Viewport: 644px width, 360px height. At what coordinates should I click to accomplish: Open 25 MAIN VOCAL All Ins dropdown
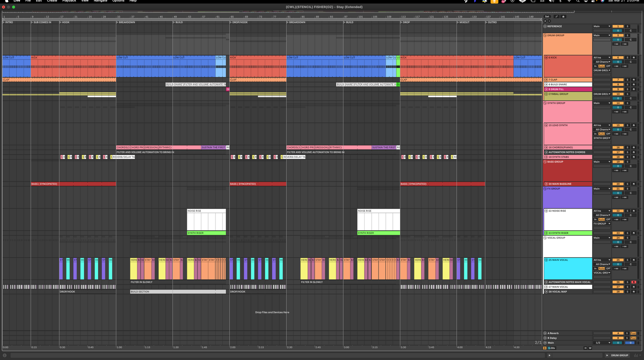pyautogui.click(x=602, y=260)
